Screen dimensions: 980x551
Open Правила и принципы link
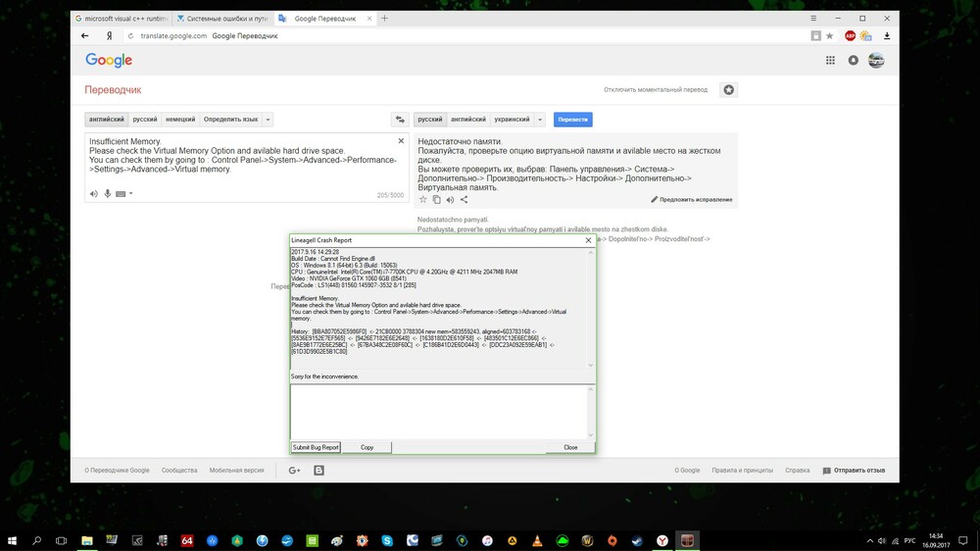coord(743,471)
